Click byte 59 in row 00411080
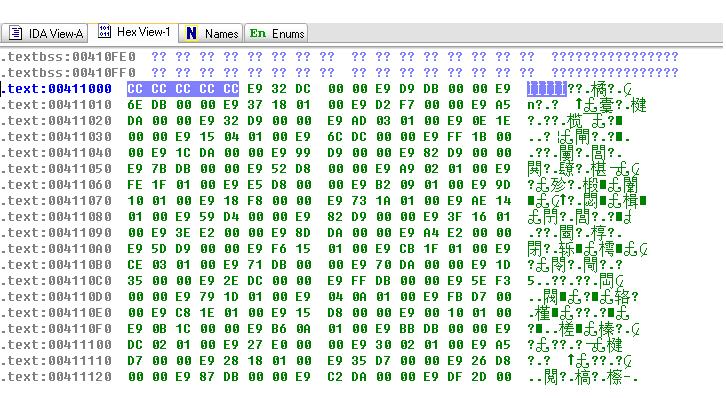726x398 pixels. coord(207,217)
